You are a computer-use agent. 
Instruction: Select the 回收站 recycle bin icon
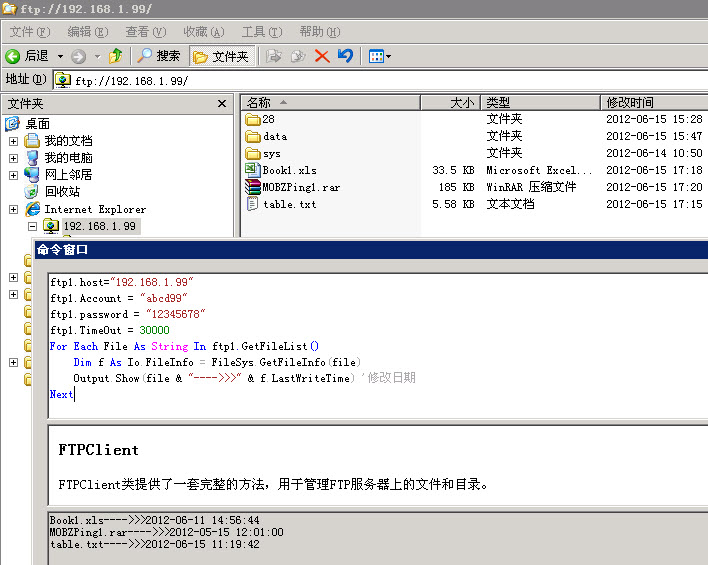tap(32, 192)
